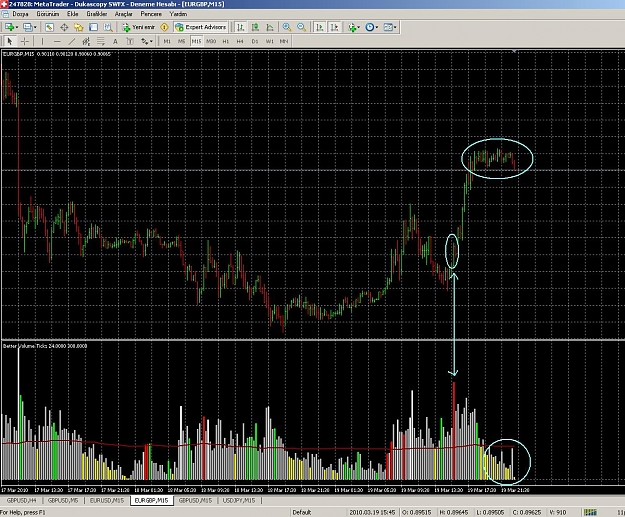Open the Araçlar menu

tap(124, 14)
